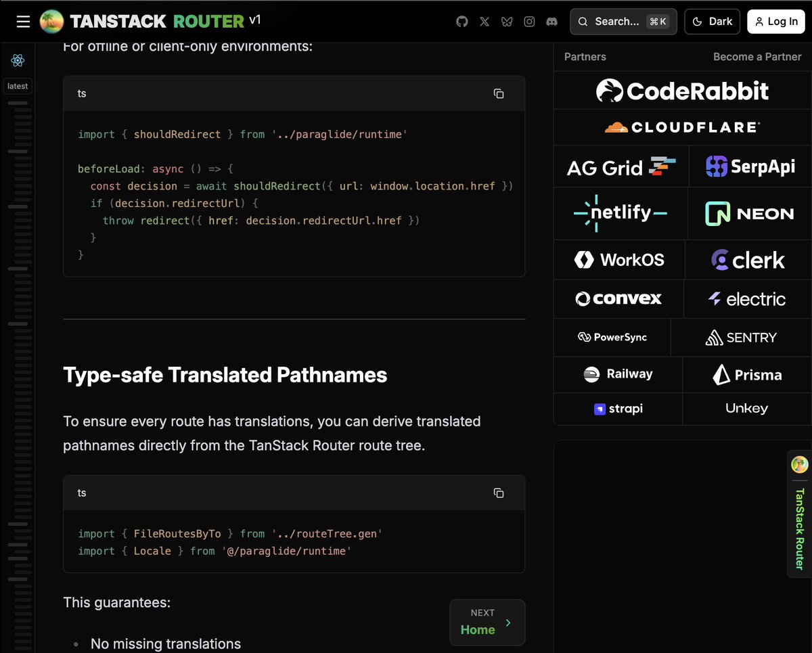The width and height of the screenshot is (812, 653).
Task: Click the vertical TanStack Router side tab
Action: click(x=800, y=513)
